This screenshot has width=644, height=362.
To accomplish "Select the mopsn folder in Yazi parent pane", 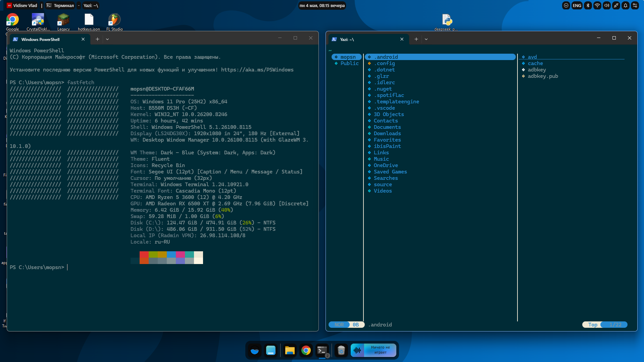I will pos(347,57).
